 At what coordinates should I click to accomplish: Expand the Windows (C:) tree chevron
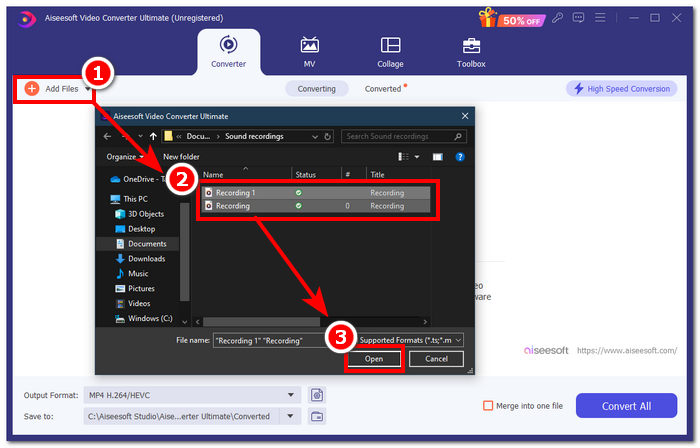(184, 321)
